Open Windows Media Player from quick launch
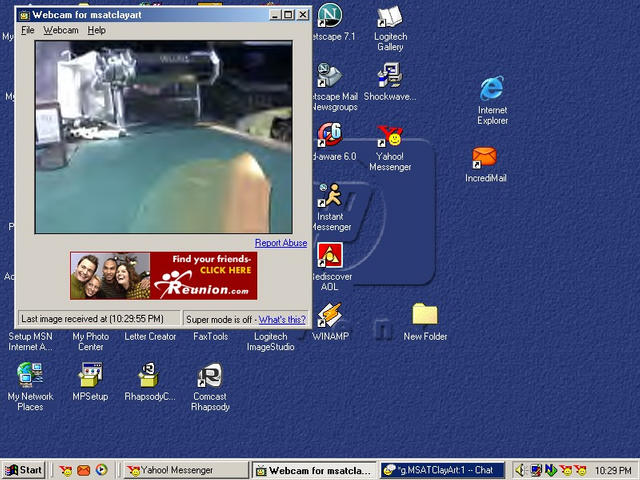 (102, 470)
